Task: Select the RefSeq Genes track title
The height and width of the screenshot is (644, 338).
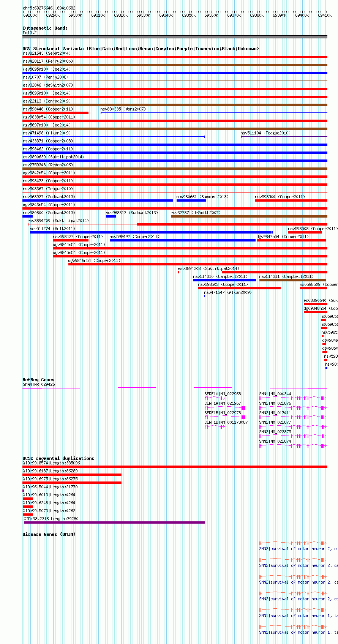Action: tap(38, 380)
